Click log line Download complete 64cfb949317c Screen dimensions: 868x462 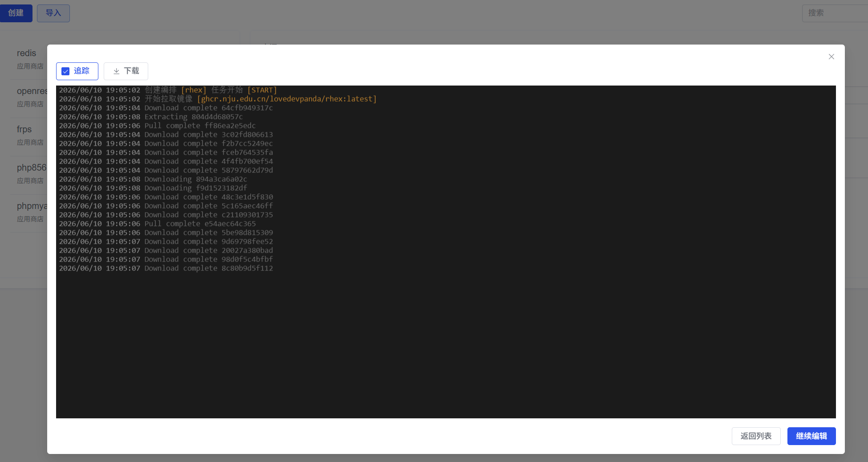click(166, 108)
